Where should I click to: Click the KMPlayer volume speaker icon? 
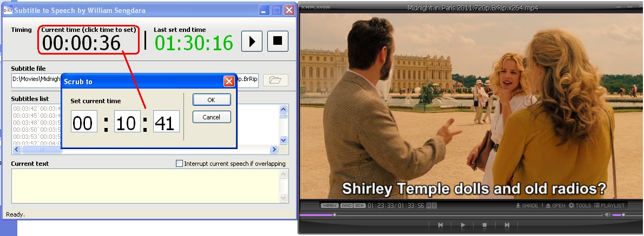(x=607, y=215)
